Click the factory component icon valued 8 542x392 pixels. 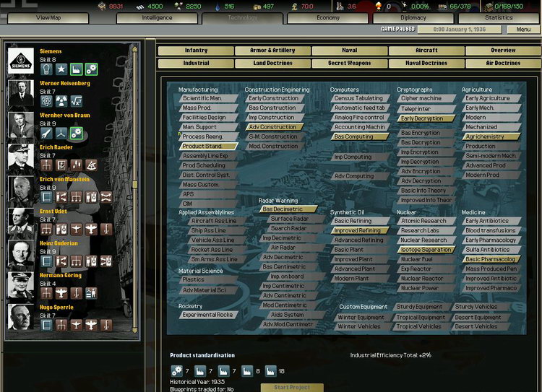coord(247,371)
